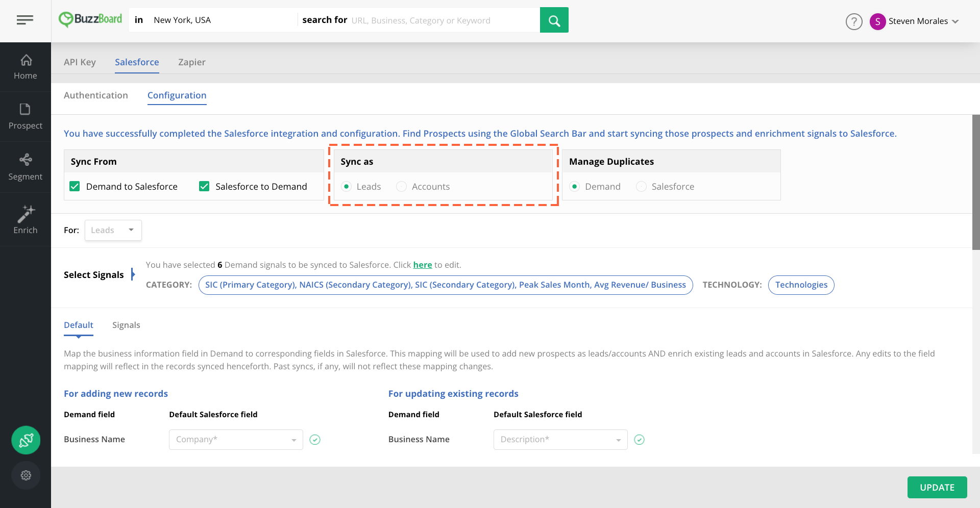Open Prospect in sidebar
Viewport: 980px width, 508px height.
pyautogui.click(x=26, y=117)
